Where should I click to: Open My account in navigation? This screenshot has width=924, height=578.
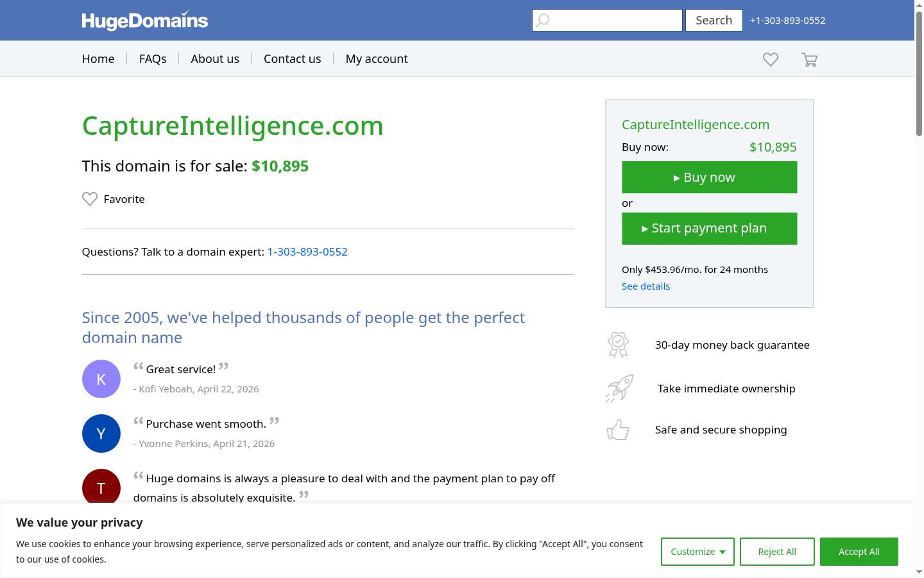click(x=377, y=59)
